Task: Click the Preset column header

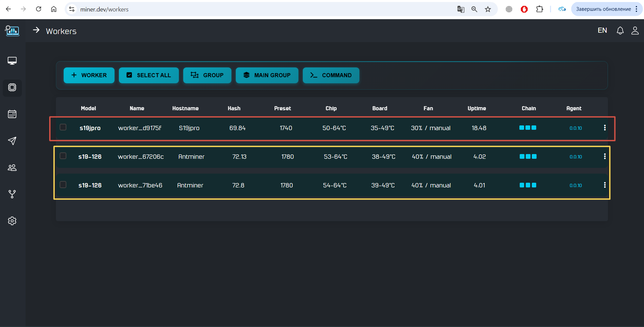Action: (283, 108)
